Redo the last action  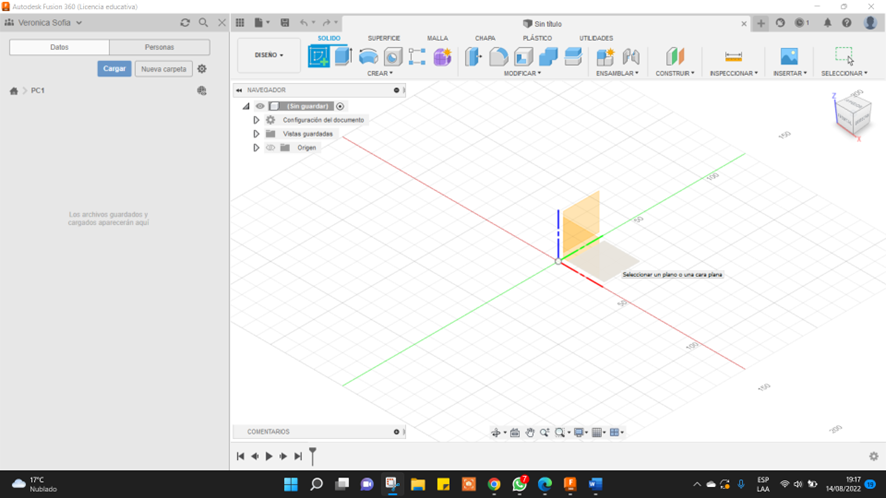pyautogui.click(x=326, y=23)
